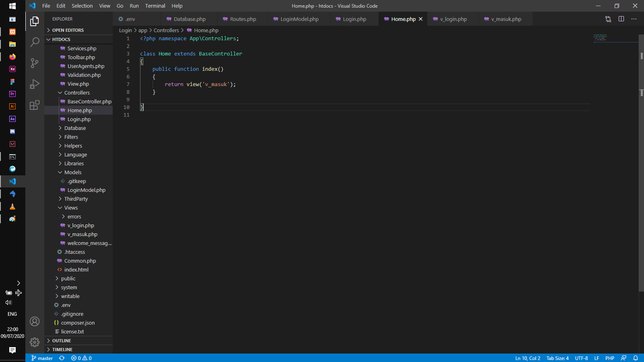644x362 pixels.
Task: Open Figma from the taskbar
Action: tap(12, 82)
